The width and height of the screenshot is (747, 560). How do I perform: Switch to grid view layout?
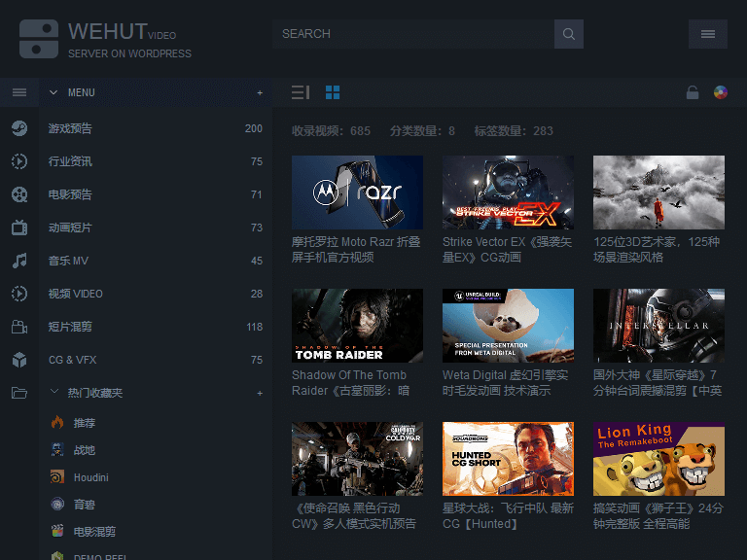pos(333,92)
